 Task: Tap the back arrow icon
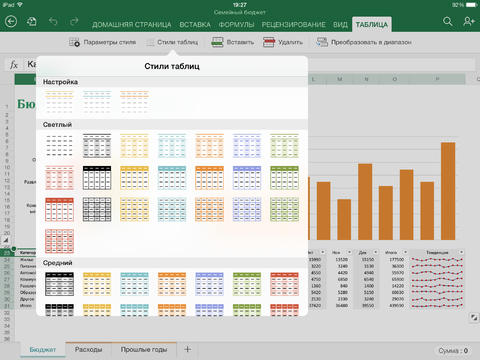(11, 22)
